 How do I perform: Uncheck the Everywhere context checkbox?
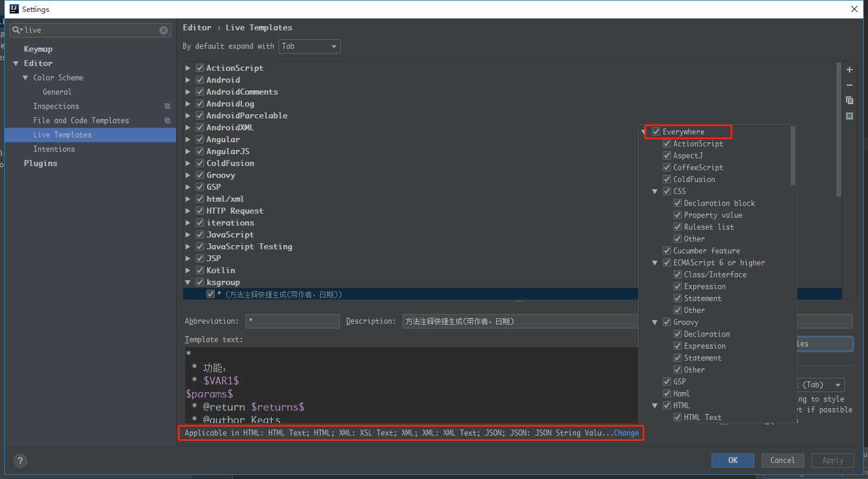pos(656,132)
